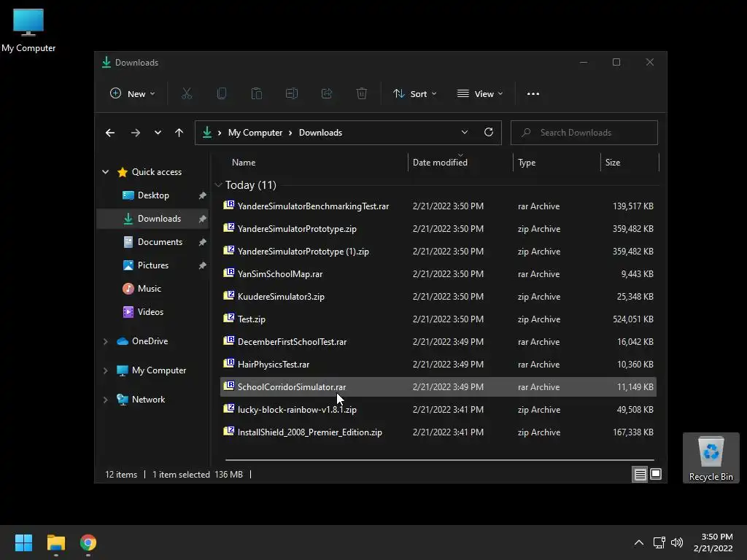Select KuudereSimulator3.zip file
Screen dimensions: 747x560
point(438,297)
